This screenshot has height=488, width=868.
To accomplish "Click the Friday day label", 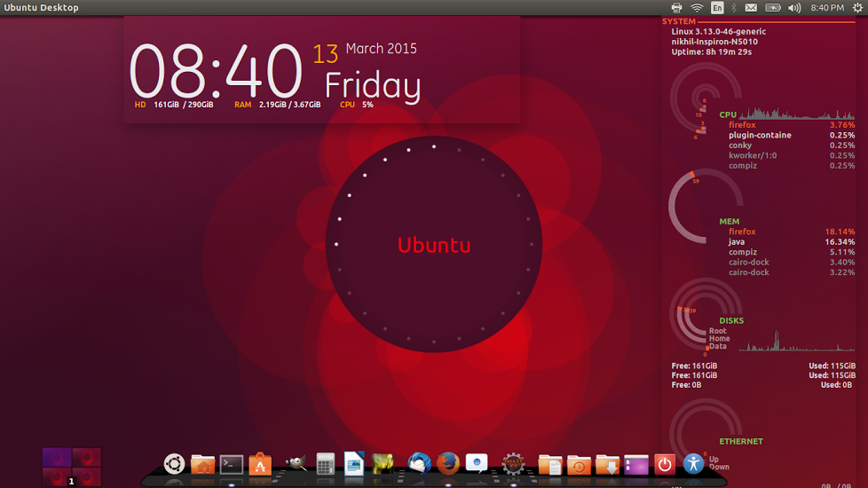I will (373, 87).
